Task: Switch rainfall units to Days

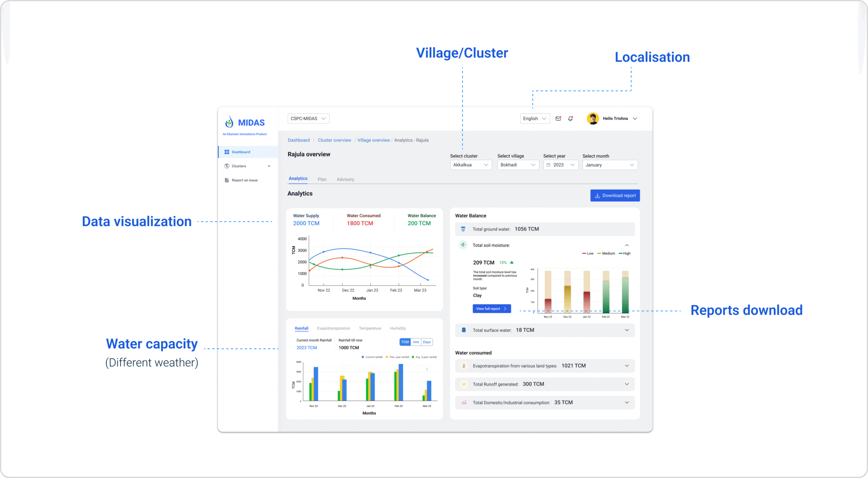Action: (427, 342)
